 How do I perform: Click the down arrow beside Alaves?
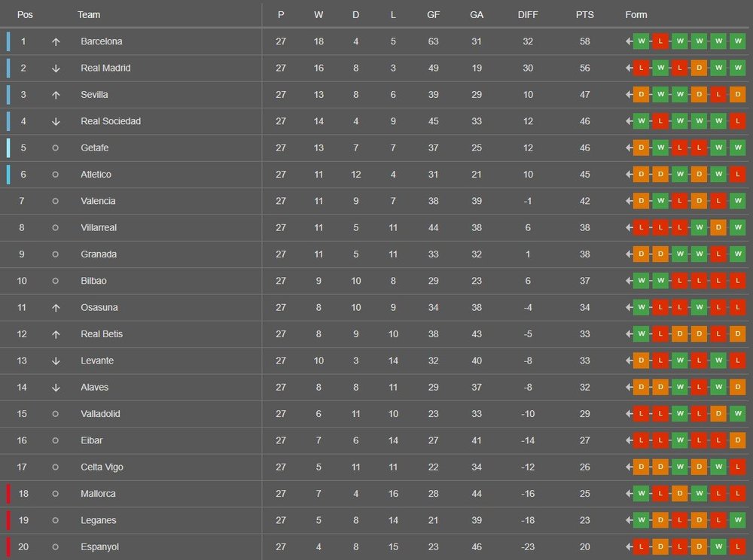pos(56,388)
